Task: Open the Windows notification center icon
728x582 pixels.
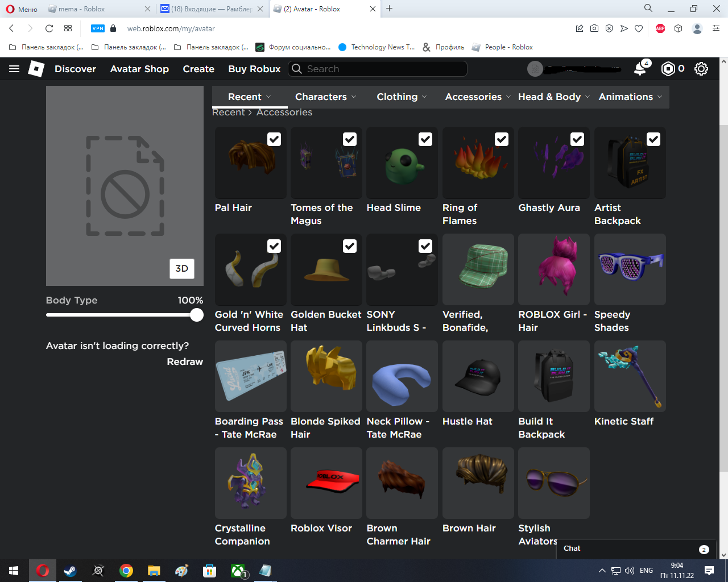Action: point(709,571)
